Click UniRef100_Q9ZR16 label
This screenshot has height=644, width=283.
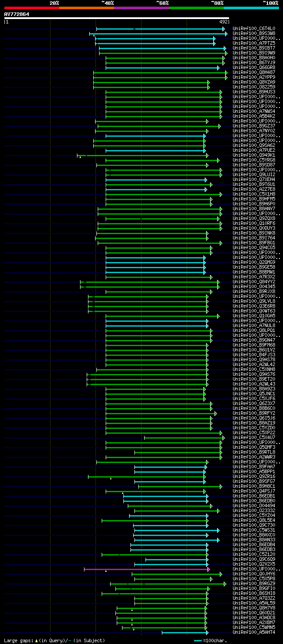[254, 476]
